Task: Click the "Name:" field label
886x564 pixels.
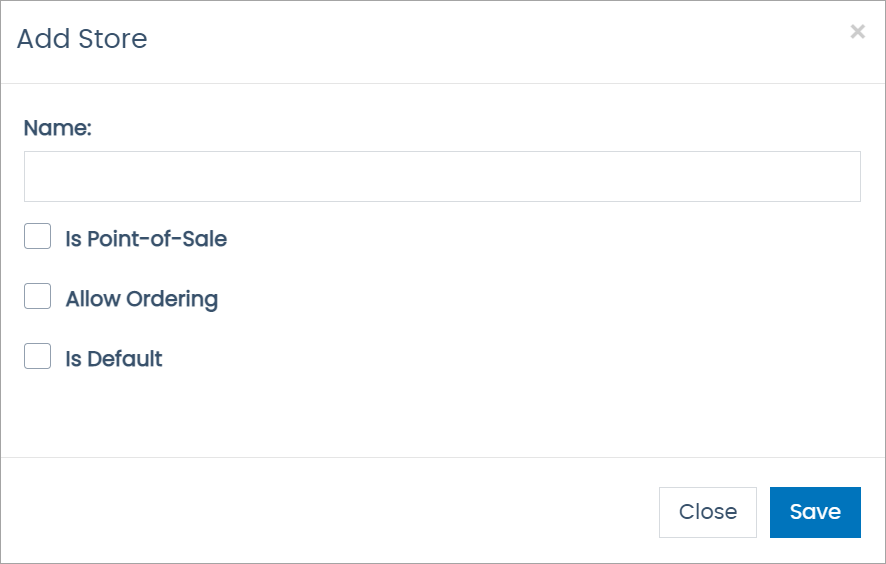Action: (58, 128)
